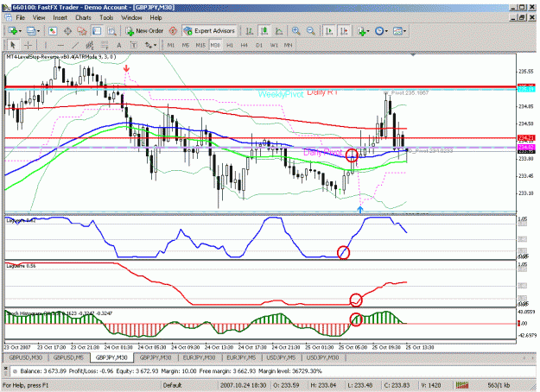
Task: Toggle chart auto scroll
Action: coord(329,31)
